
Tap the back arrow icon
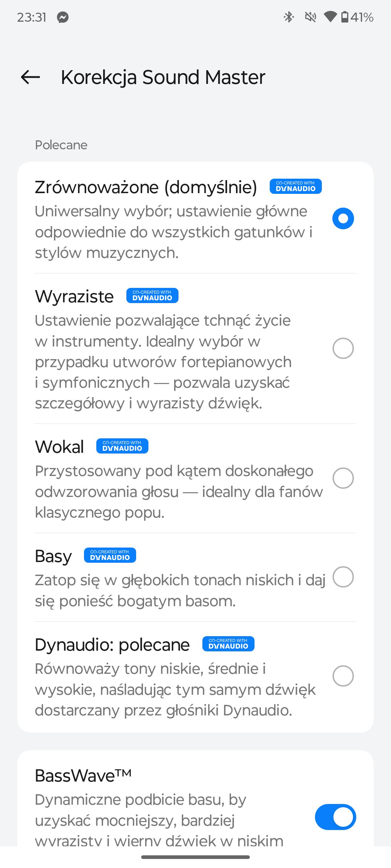[30, 77]
